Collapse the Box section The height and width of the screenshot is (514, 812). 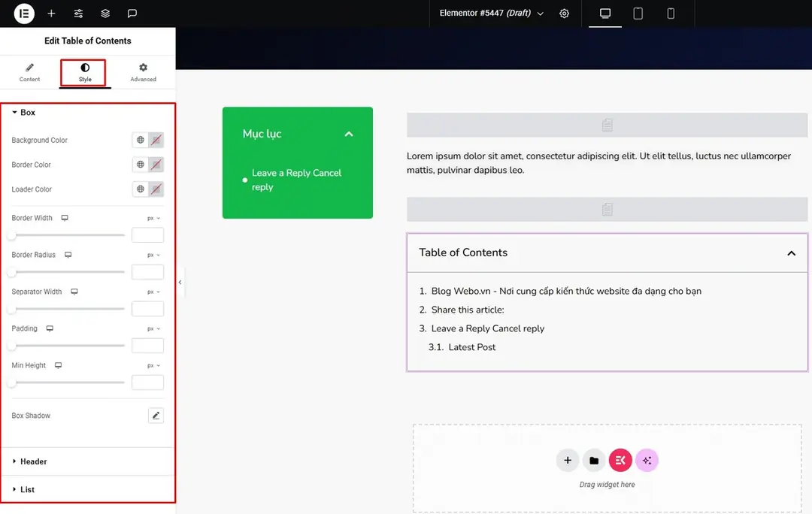click(x=24, y=112)
